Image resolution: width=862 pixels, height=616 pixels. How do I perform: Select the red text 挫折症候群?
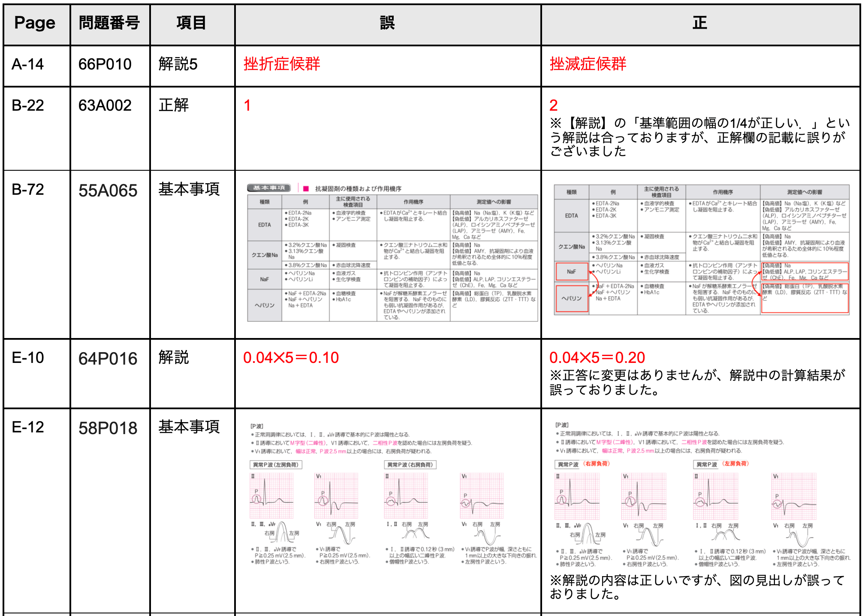click(x=282, y=64)
